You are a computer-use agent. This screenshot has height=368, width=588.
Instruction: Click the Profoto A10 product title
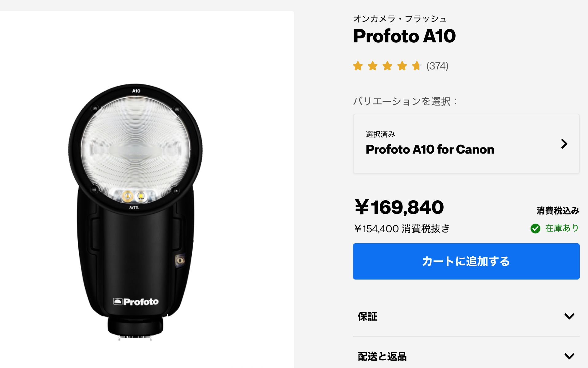coord(404,36)
